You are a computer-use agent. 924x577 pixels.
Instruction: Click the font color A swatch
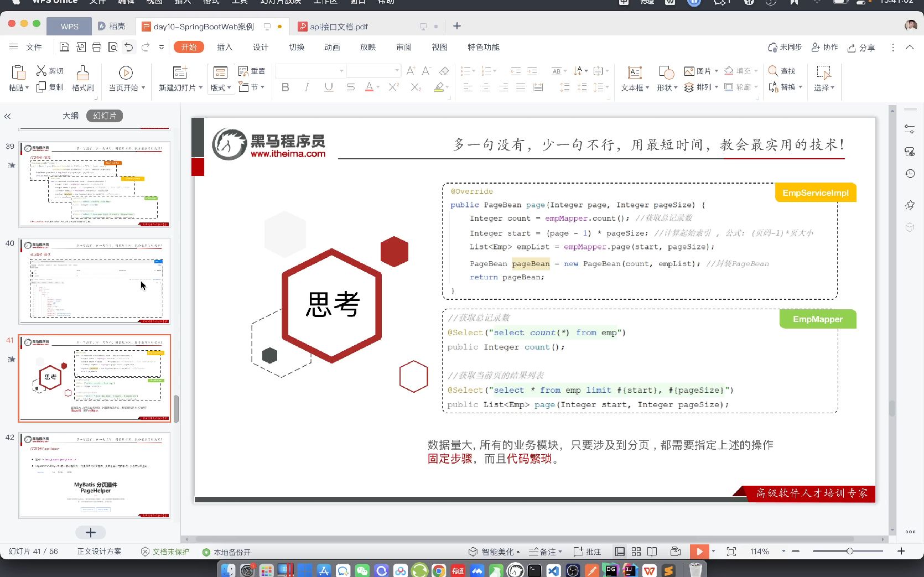[x=369, y=87]
